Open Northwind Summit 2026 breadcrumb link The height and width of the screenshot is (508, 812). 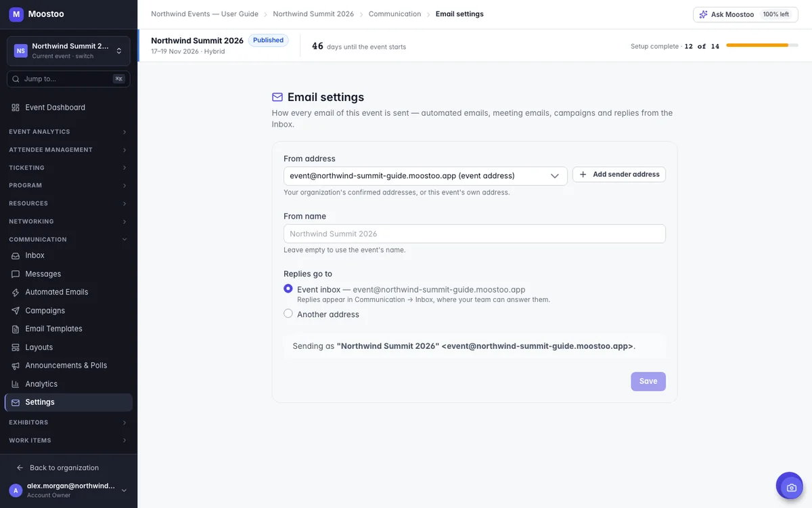coord(313,14)
